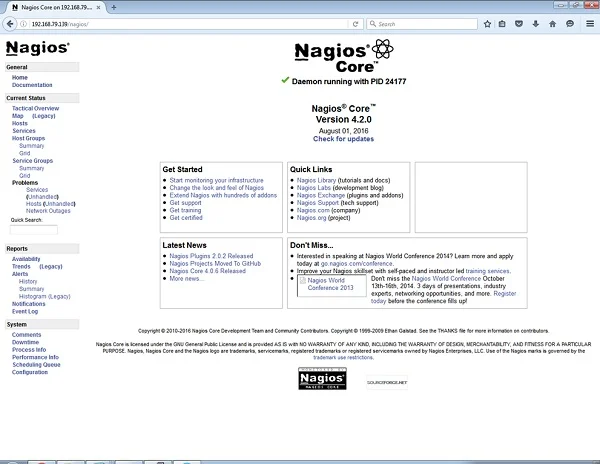Open Change the look and feel link

(x=217, y=188)
